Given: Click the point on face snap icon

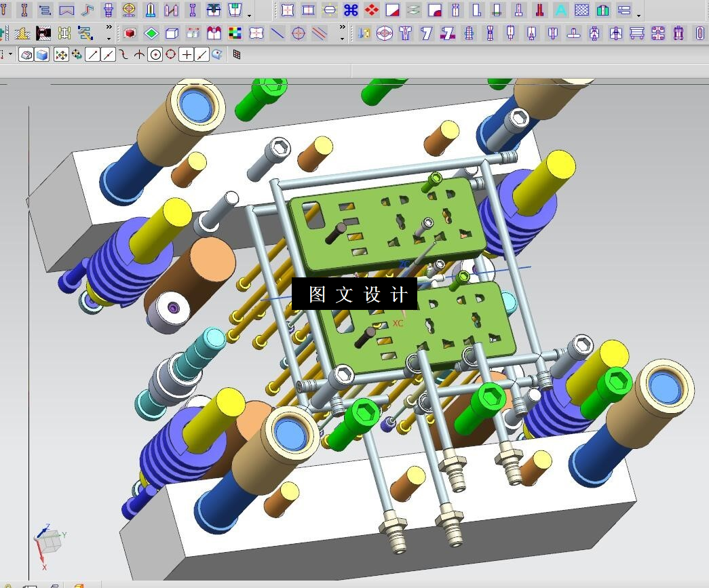Looking at the screenshot, I should tap(217, 55).
